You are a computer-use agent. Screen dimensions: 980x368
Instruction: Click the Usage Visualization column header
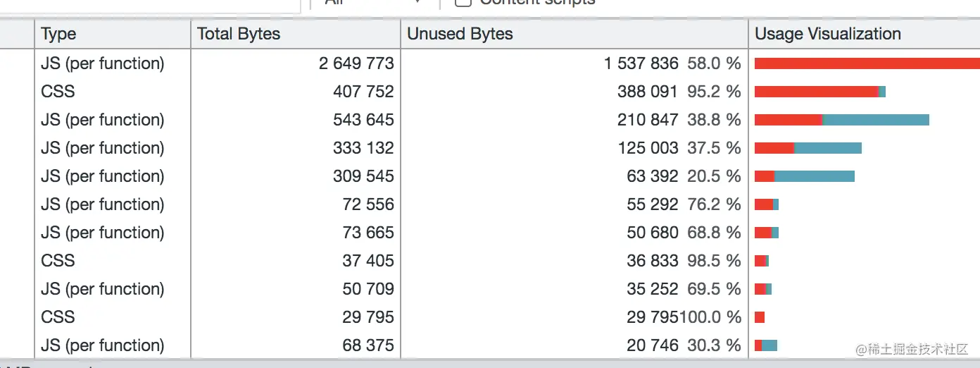click(863, 34)
